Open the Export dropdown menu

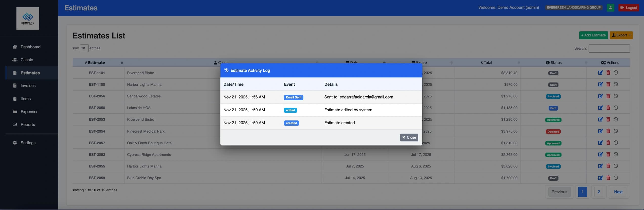pyautogui.click(x=621, y=35)
